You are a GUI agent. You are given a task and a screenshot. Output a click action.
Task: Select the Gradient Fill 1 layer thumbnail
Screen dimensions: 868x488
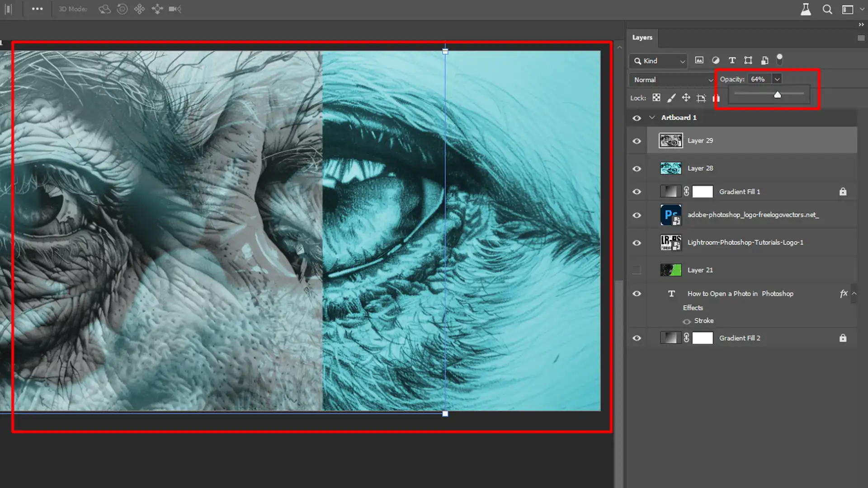pyautogui.click(x=670, y=191)
